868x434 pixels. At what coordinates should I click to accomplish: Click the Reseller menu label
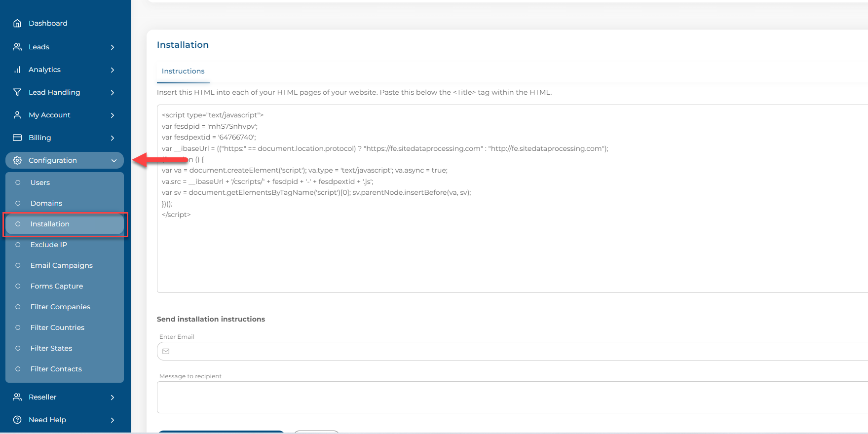[42, 397]
